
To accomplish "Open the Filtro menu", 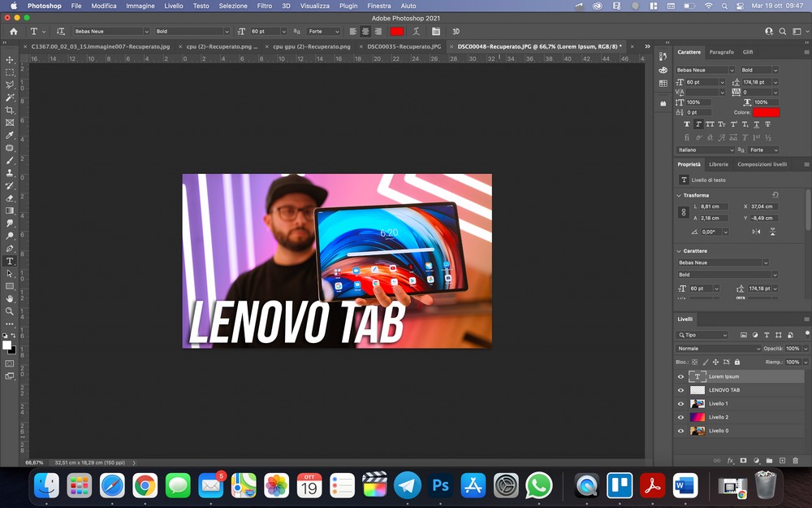I will pos(264,6).
